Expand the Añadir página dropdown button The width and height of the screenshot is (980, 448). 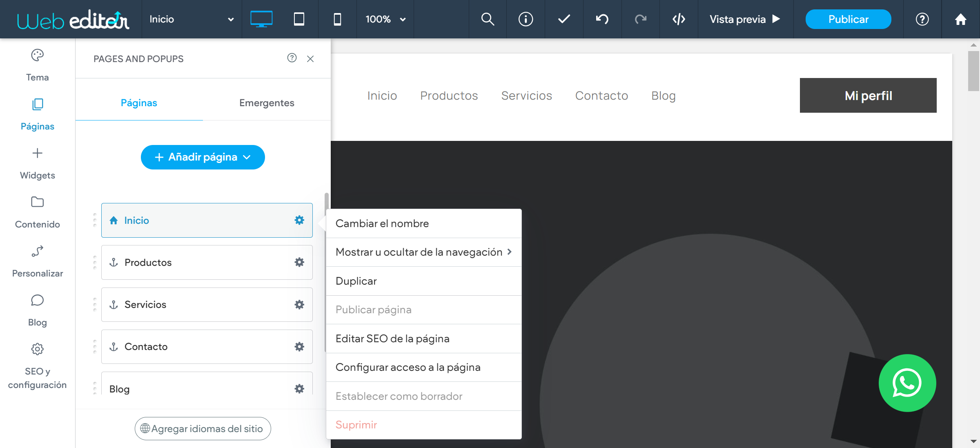(x=203, y=157)
